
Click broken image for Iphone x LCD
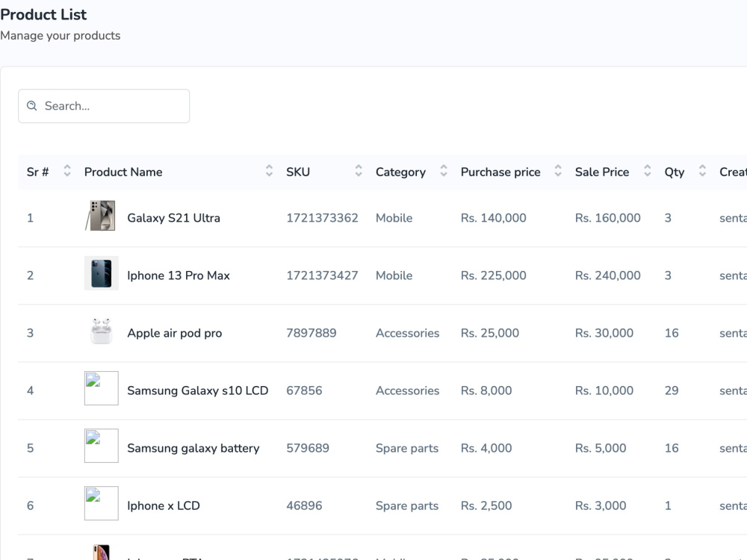point(101,503)
